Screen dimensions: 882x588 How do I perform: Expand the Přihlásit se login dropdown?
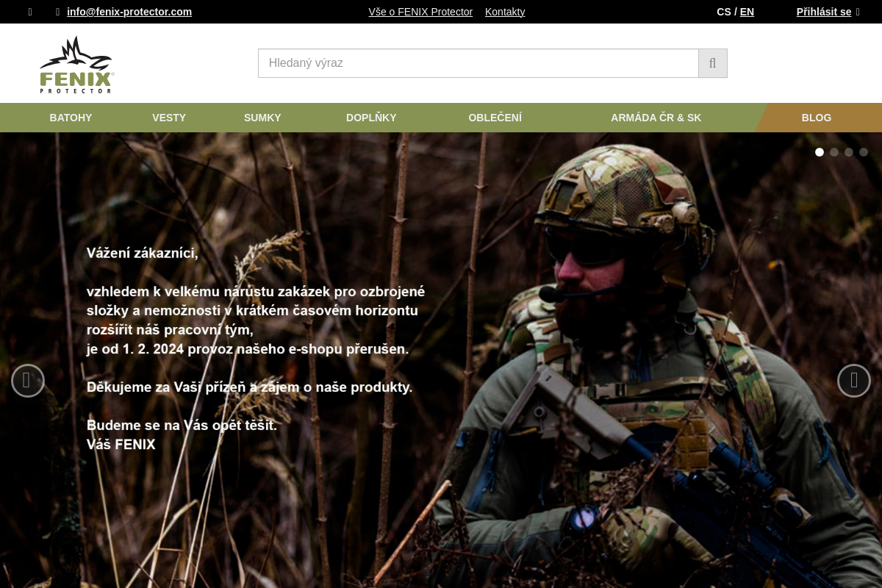coord(828,12)
